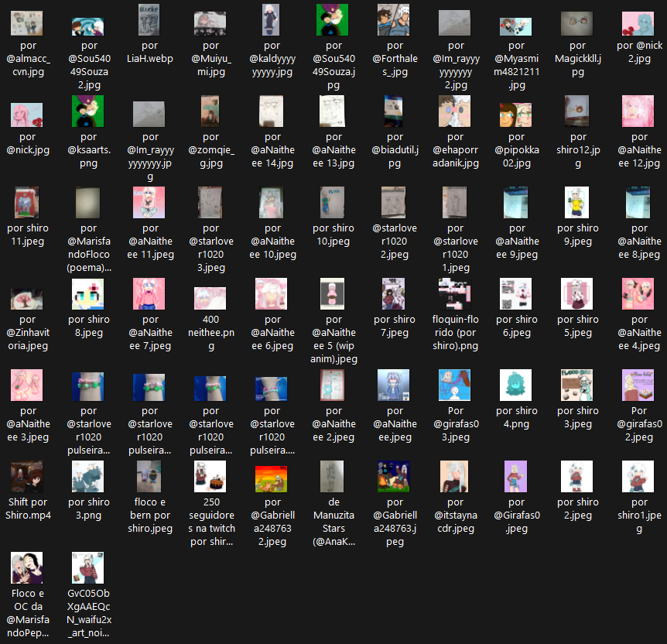Select por shiro 11.jpeg thumbnail
The image size is (667, 644).
[x=27, y=203]
